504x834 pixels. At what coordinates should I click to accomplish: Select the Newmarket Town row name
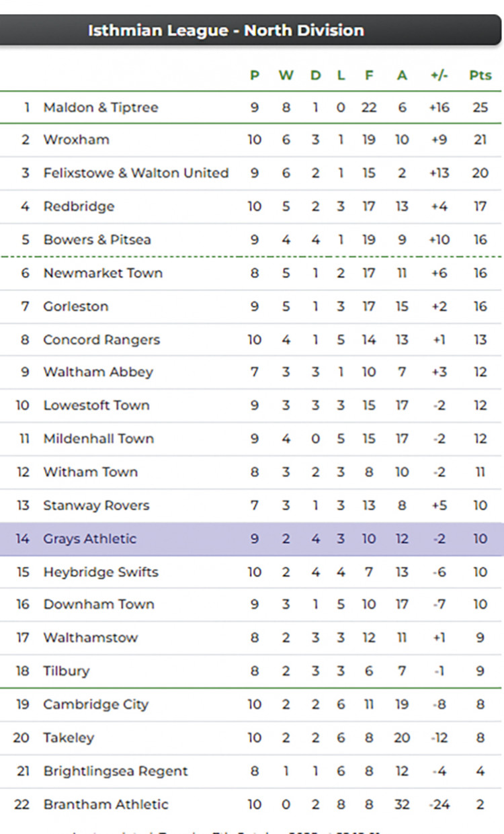point(103,273)
